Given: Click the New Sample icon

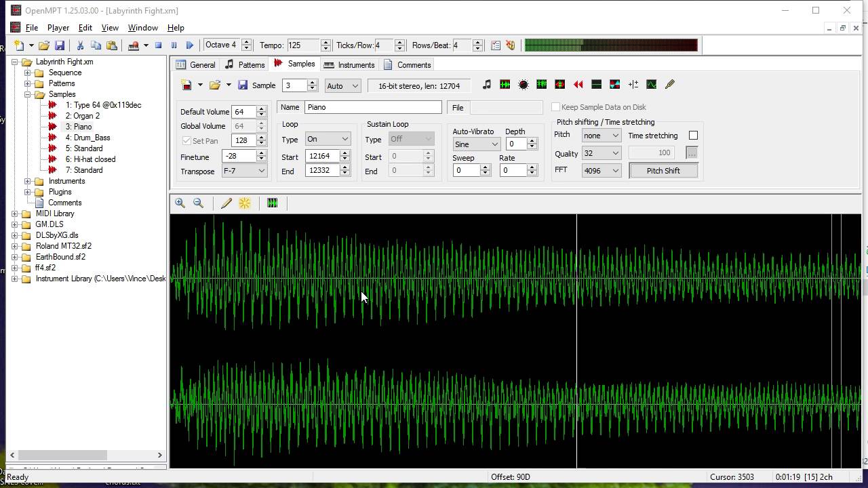Looking at the screenshot, I should 186,85.
